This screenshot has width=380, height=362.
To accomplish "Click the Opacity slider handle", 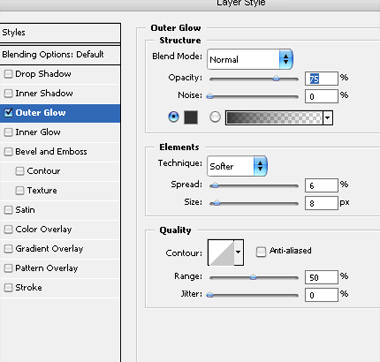I will click(x=276, y=79).
